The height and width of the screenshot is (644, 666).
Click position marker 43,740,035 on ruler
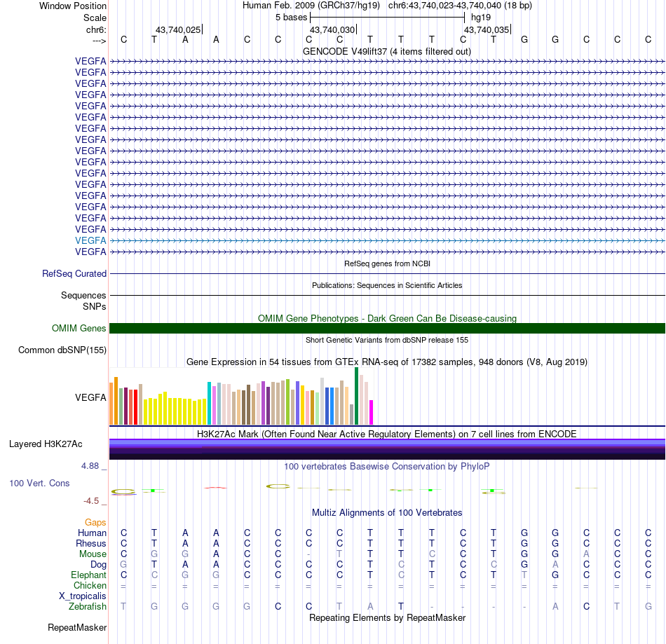[x=487, y=29]
